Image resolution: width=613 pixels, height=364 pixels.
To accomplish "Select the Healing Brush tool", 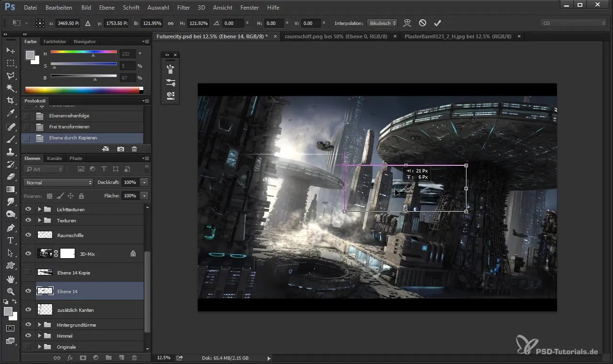I will tap(11, 127).
